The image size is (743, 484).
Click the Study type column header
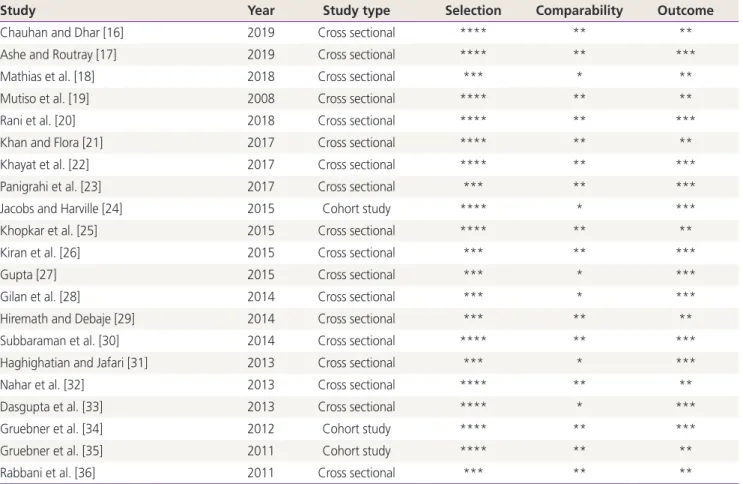(x=356, y=11)
